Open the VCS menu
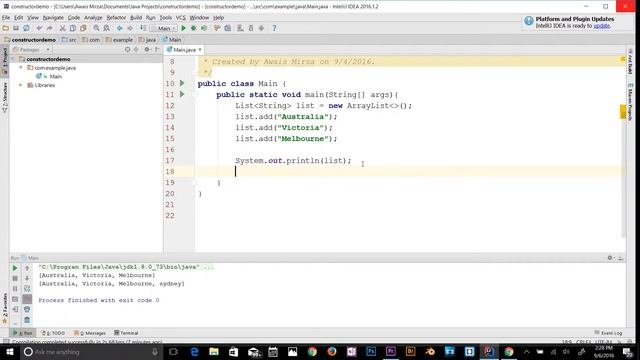Image resolution: width=640 pixels, height=360 pixels. [180, 18]
